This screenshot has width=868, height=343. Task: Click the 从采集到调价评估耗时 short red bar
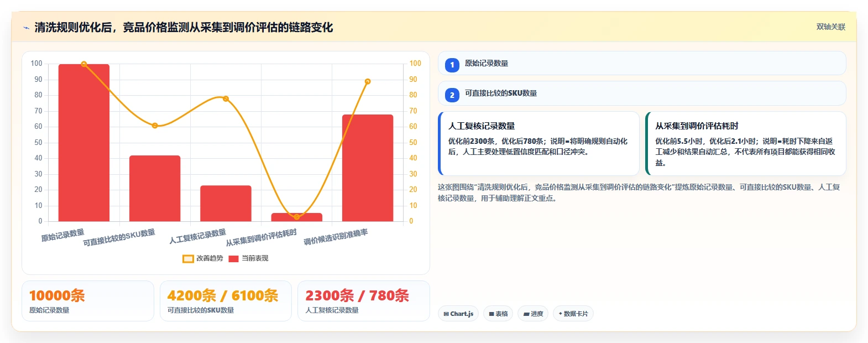point(297,217)
